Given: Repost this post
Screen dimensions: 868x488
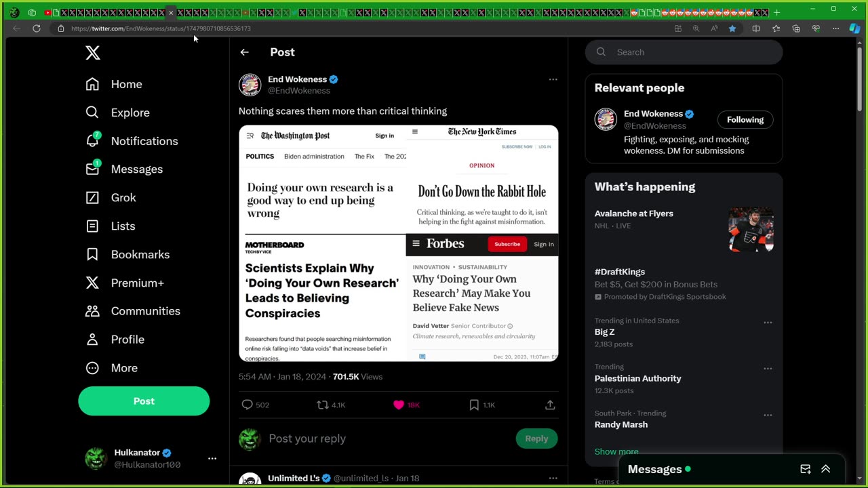Looking at the screenshot, I should [323, 405].
